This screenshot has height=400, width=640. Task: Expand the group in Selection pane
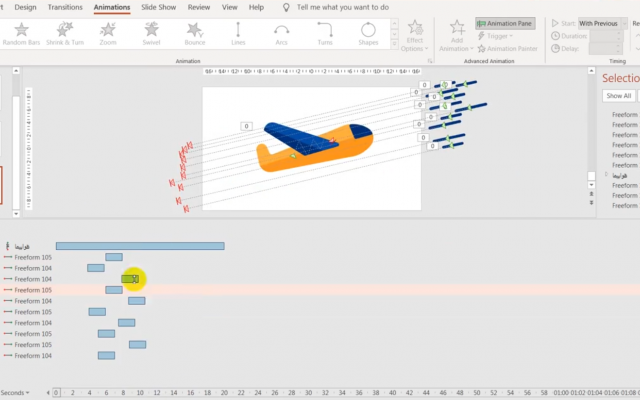click(606, 175)
